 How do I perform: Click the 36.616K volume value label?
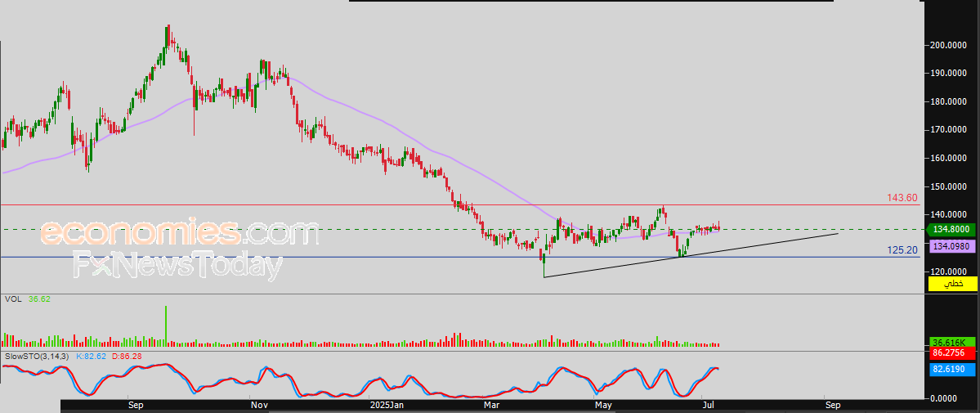click(x=952, y=343)
